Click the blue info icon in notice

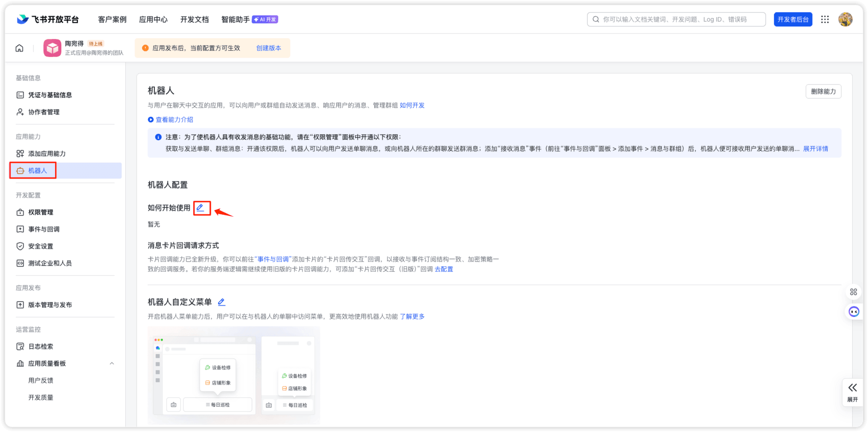158,137
